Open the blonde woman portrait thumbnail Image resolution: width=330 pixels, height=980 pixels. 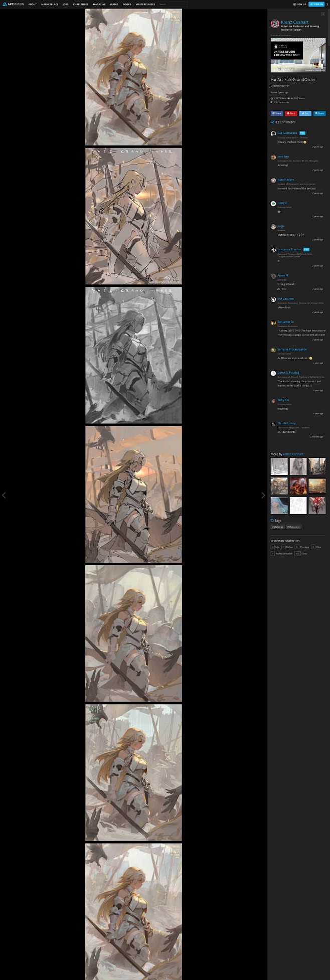[298, 466]
